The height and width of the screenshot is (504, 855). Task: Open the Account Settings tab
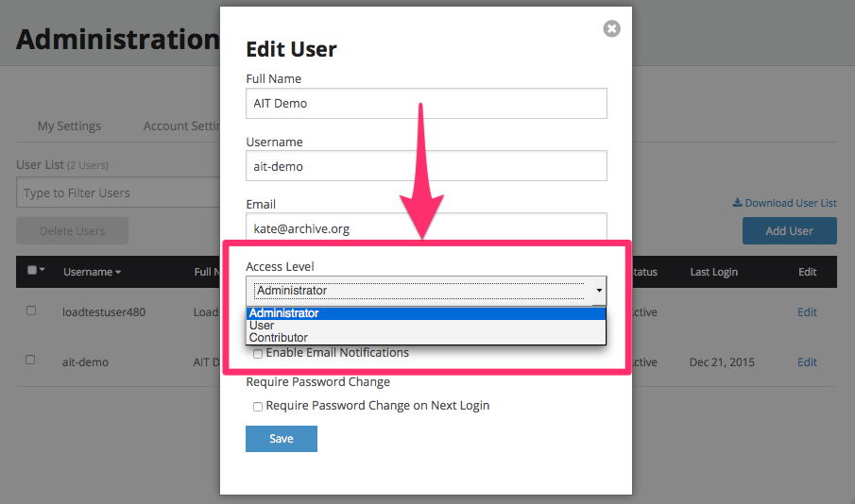[181, 126]
